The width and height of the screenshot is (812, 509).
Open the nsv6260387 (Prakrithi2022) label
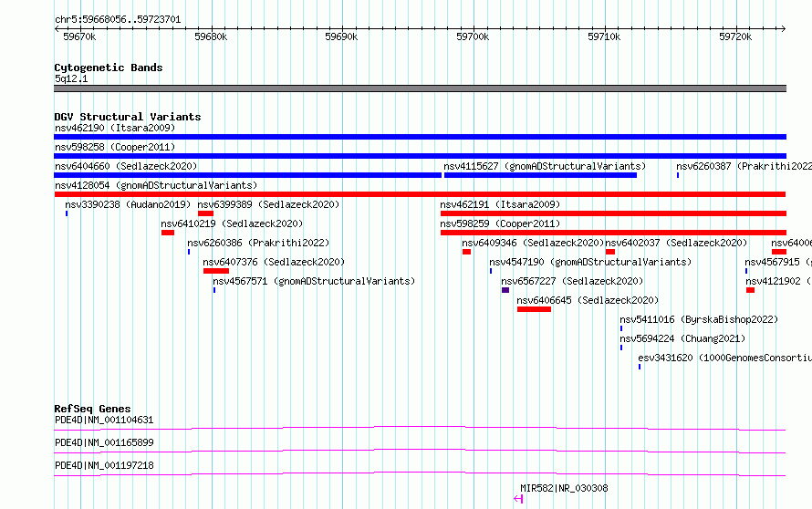pos(744,166)
